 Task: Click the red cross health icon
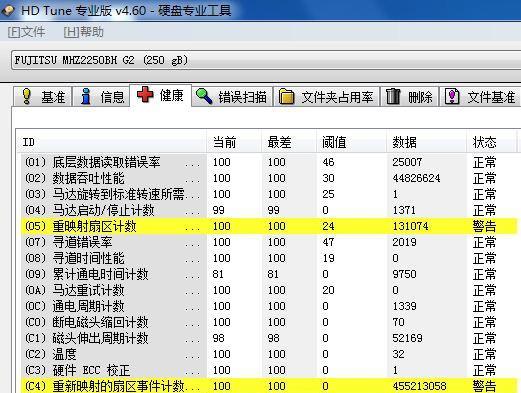pyautogui.click(x=145, y=94)
